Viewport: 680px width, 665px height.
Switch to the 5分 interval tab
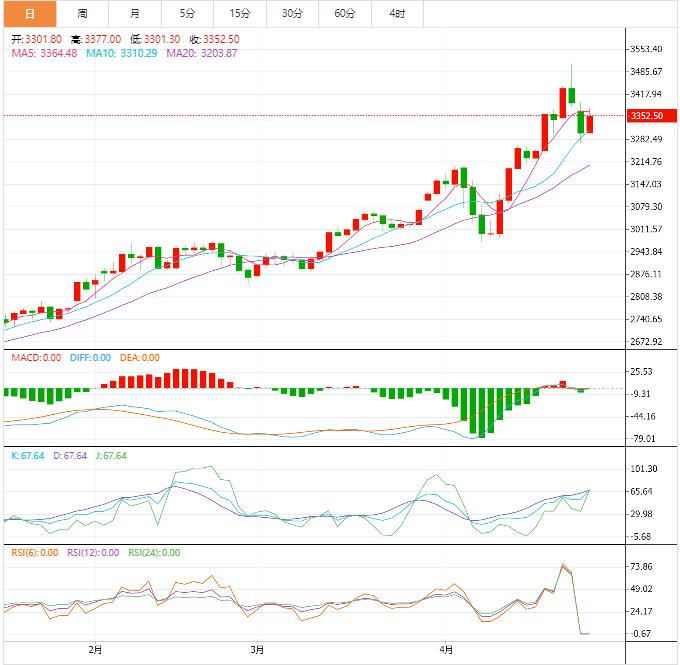tap(188, 13)
